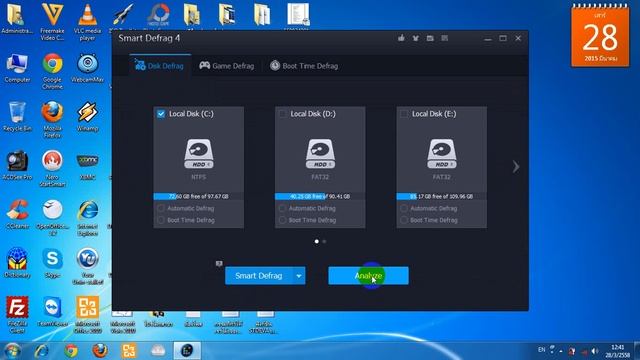The height and width of the screenshot is (360, 640).
Task: Click disk D: free space bar
Action: click(320, 196)
